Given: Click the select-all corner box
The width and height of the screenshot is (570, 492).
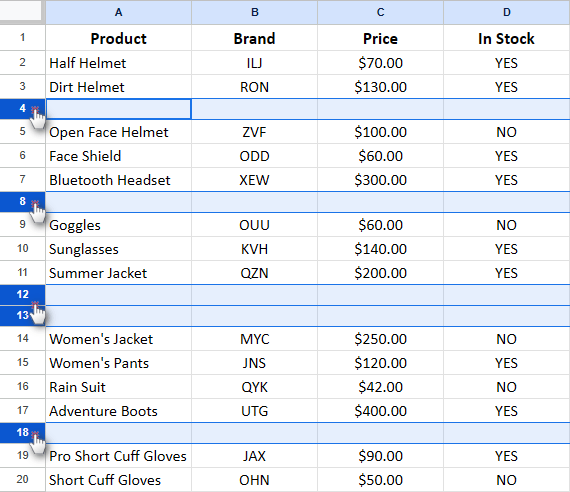Looking at the screenshot, I should (x=22, y=12).
